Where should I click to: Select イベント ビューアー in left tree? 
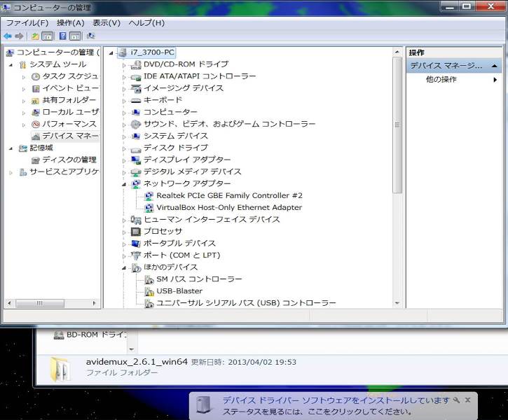[x=70, y=88]
